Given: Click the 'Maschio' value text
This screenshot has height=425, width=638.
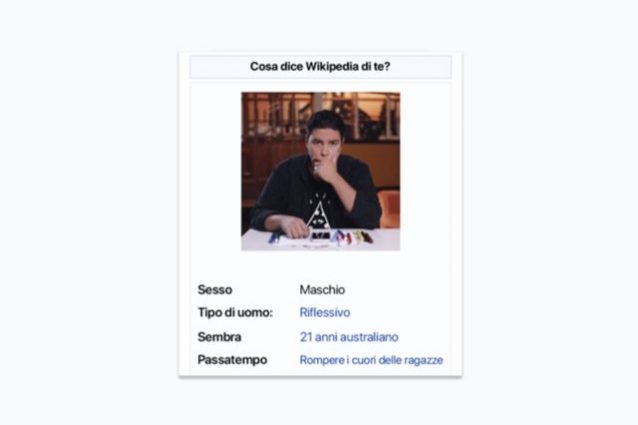Looking at the screenshot, I should point(322,290).
